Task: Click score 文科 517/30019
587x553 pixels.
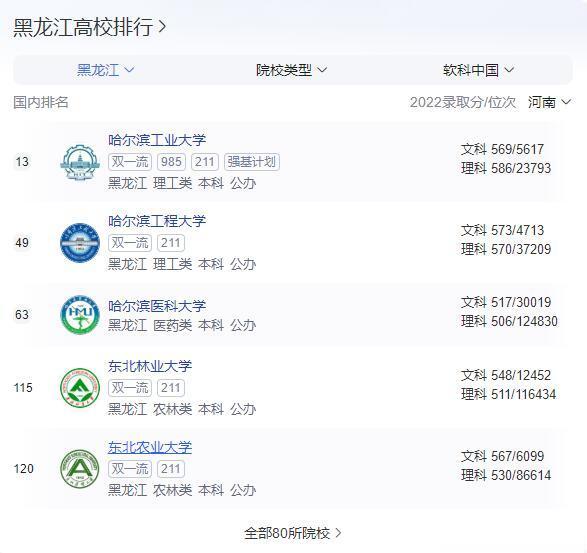Action: pyautogui.click(x=506, y=303)
